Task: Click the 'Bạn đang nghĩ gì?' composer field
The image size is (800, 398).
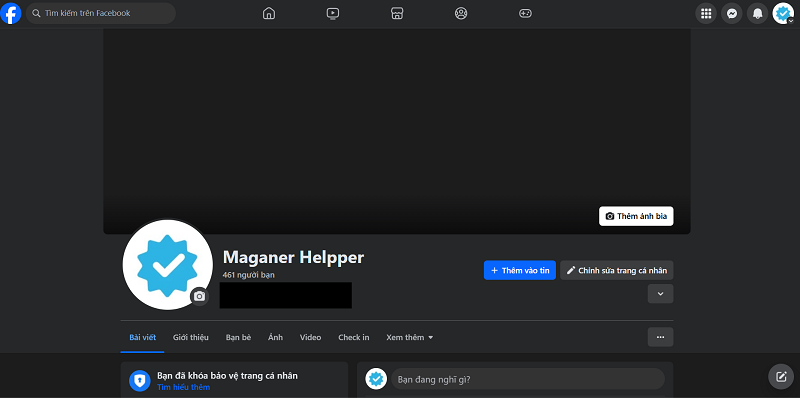Action: point(528,379)
